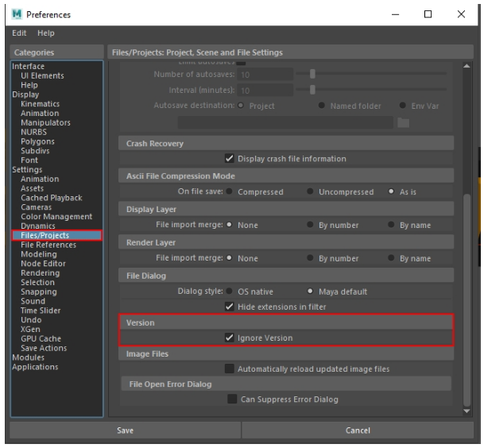The width and height of the screenshot is (484, 448).
Task: Select the Applications category
Action: tap(35, 367)
